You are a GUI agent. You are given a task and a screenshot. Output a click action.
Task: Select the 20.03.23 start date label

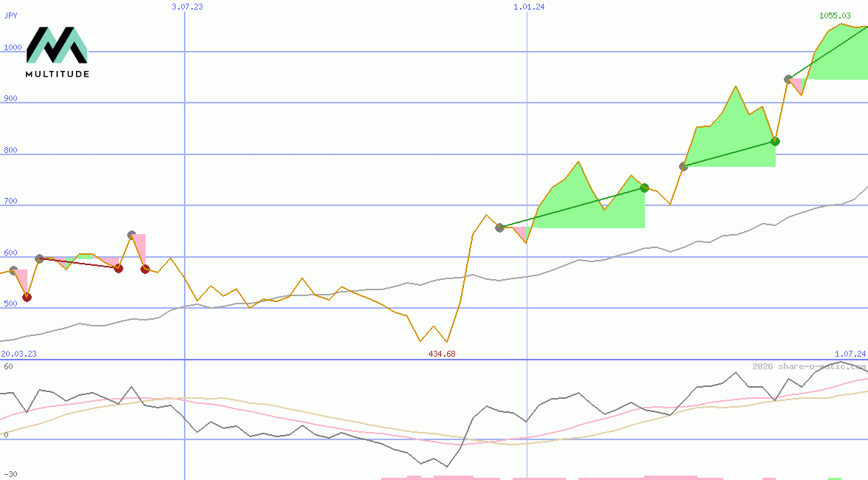18,354
